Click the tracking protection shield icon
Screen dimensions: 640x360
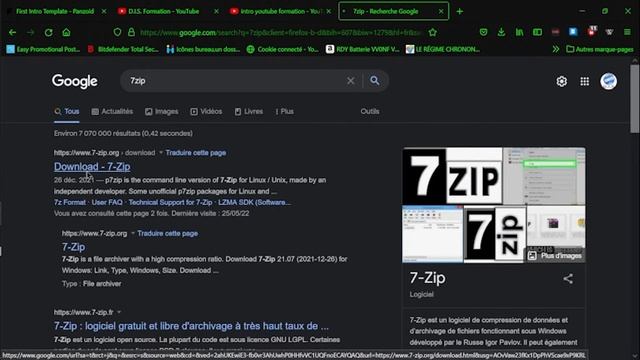(117, 32)
